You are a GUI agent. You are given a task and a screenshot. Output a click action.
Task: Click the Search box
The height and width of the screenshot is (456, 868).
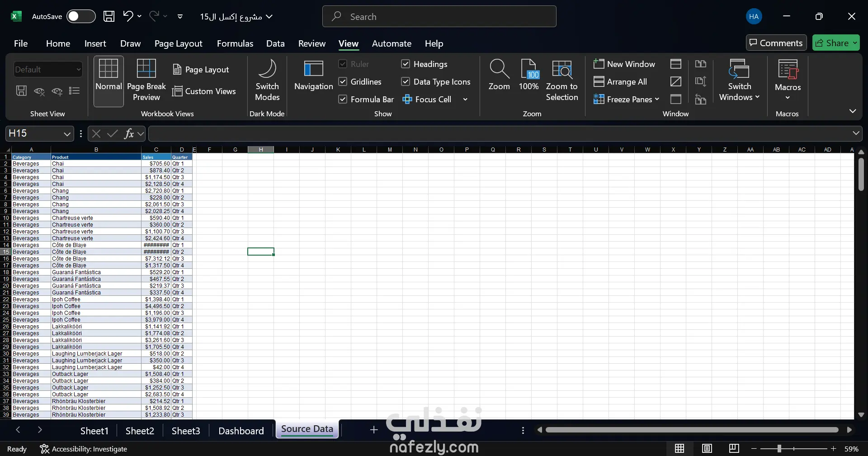click(439, 17)
